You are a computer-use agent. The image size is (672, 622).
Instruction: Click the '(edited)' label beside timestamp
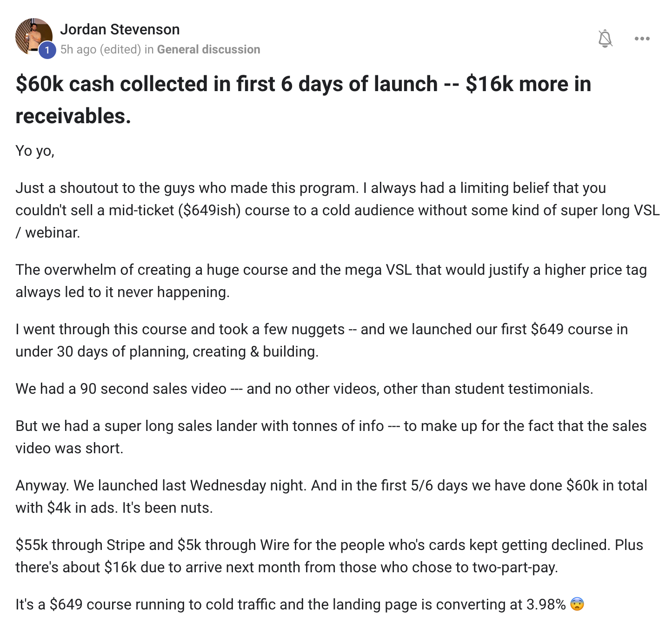tap(120, 49)
